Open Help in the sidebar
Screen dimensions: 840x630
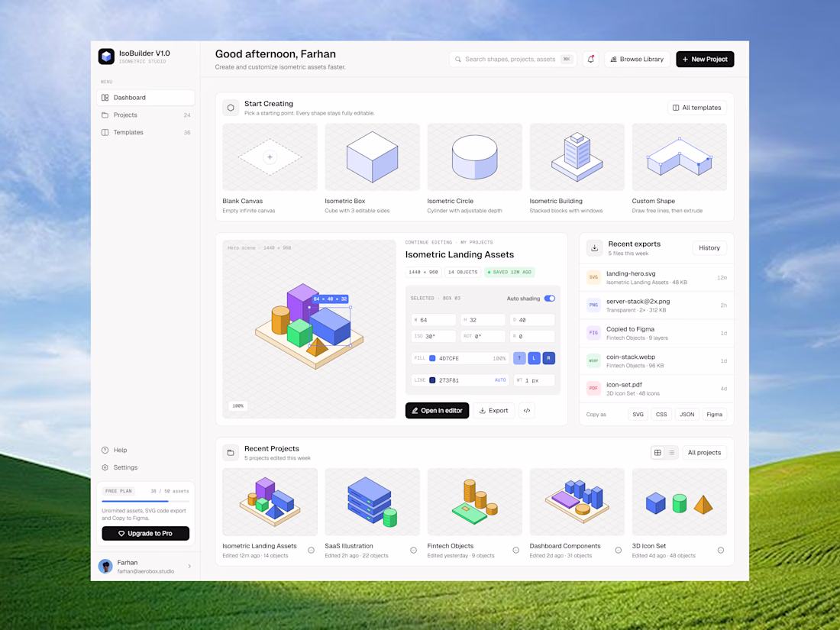coord(146,450)
